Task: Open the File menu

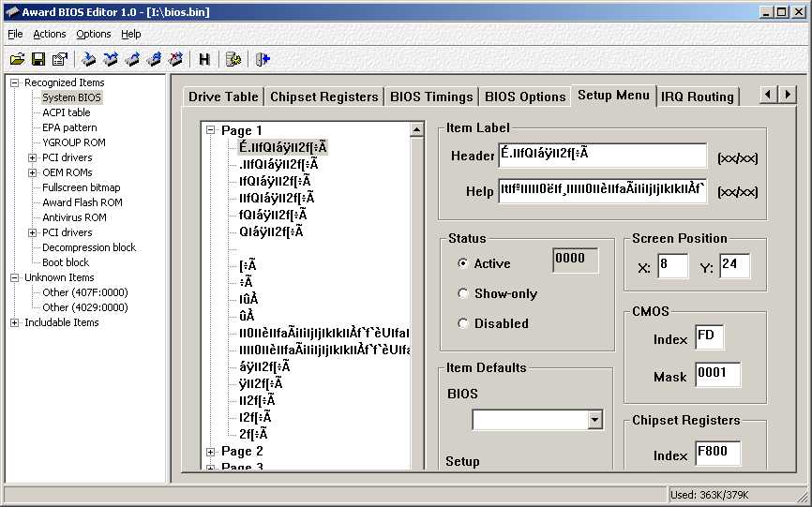Action: point(15,34)
